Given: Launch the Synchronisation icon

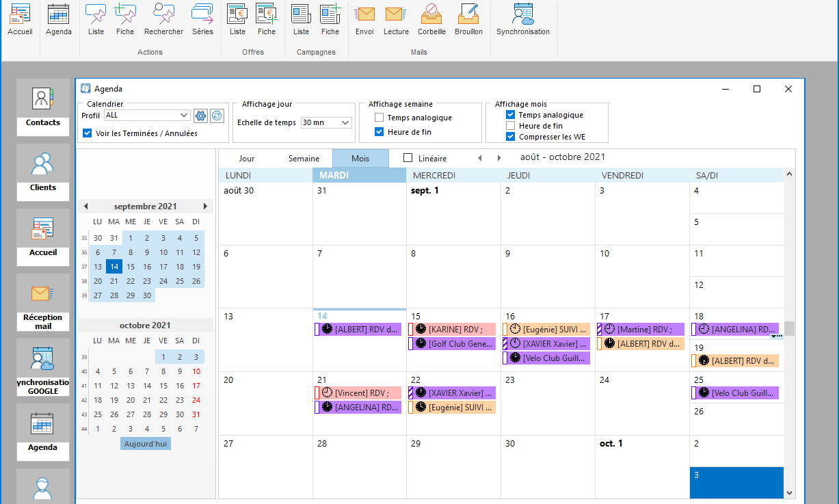Looking at the screenshot, I should 523,21.
